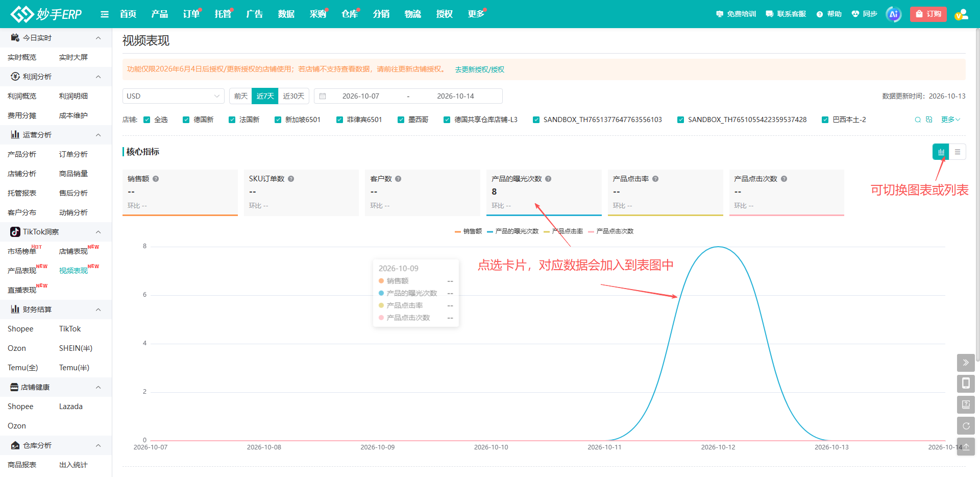Click the hamburger menu icon

point(105,14)
